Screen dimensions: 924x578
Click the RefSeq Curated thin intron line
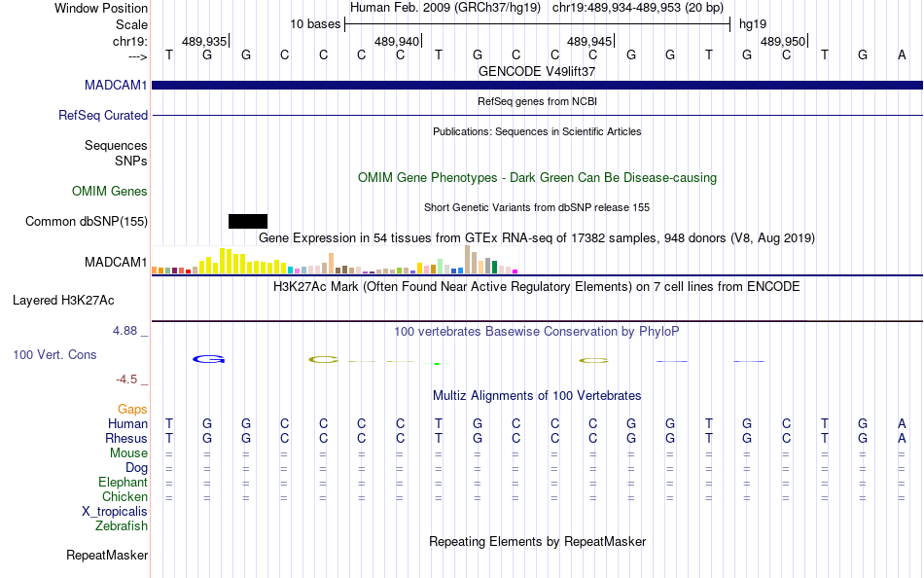538,115
